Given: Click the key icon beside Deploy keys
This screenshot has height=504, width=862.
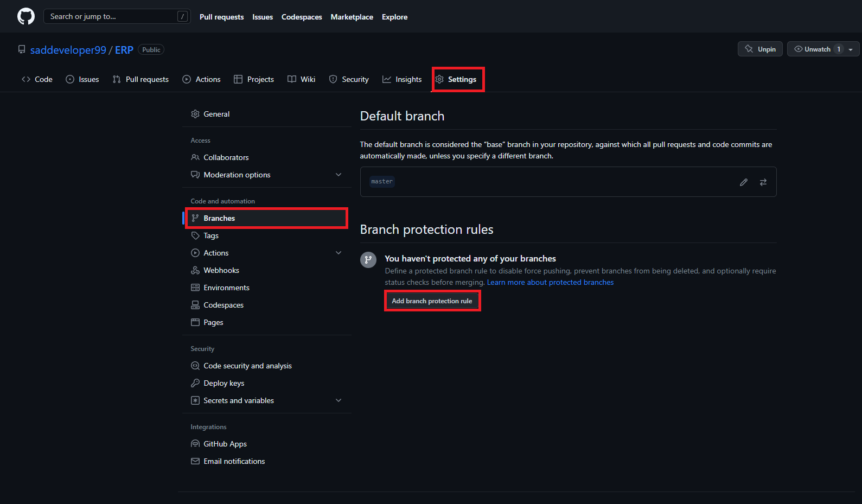Looking at the screenshot, I should point(195,383).
